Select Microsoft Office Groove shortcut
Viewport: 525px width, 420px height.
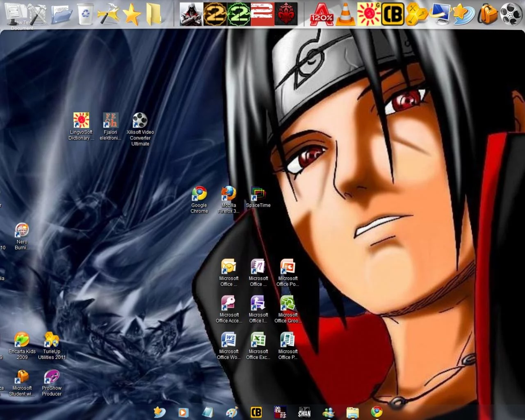(x=288, y=309)
